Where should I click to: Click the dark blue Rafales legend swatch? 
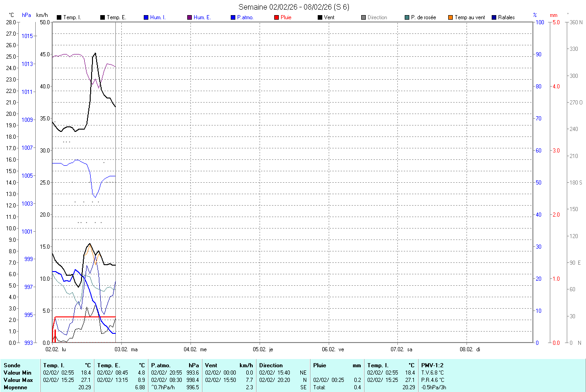point(494,17)
